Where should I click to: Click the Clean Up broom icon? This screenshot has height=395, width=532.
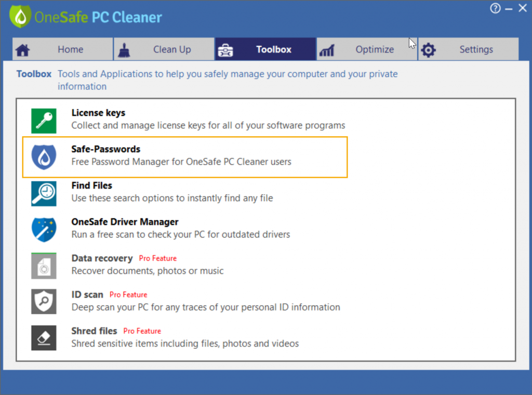pos(124,50)
